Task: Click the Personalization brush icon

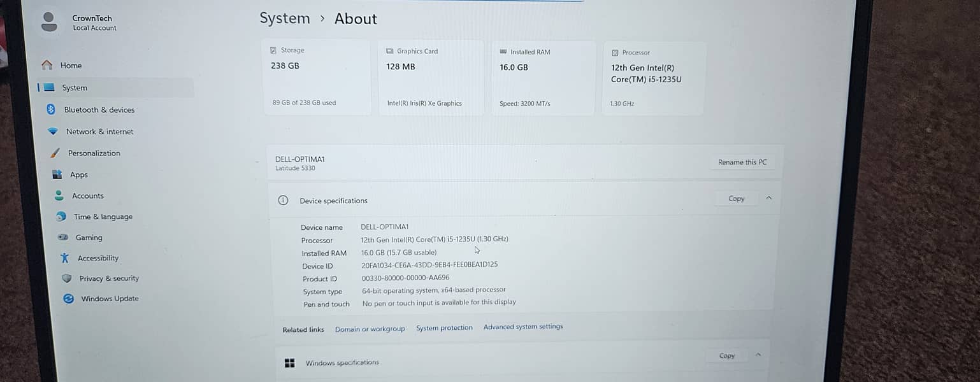Action: [x=55, y=153]
